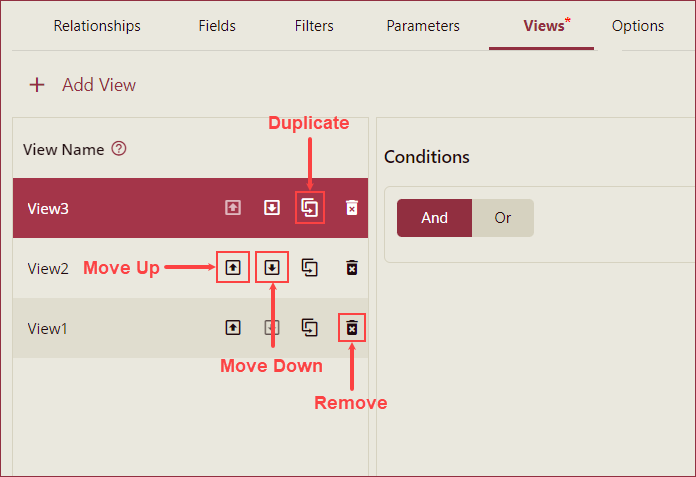Screen dimensions: 696x477
Task: Remove View1 with trash icon
Action: (x=352, y=327)
